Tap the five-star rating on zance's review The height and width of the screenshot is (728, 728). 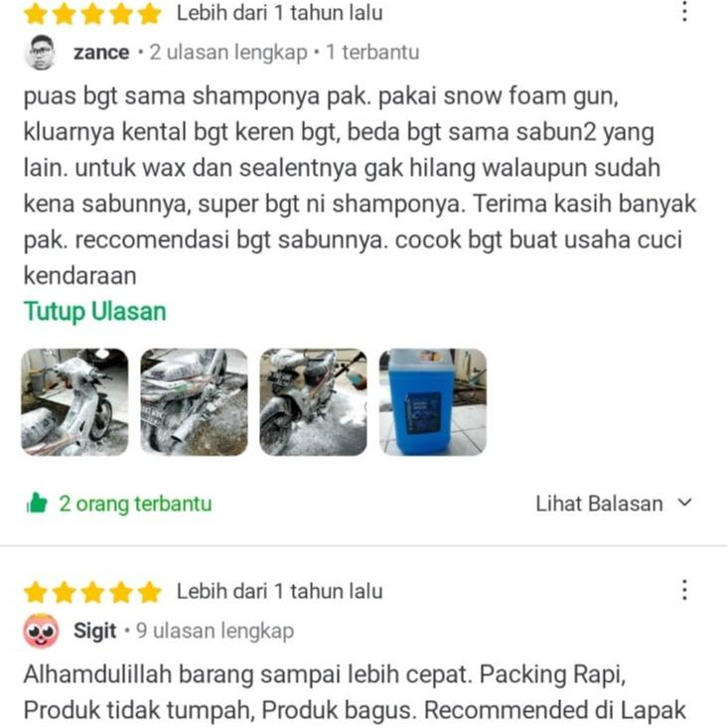point(92,14)
